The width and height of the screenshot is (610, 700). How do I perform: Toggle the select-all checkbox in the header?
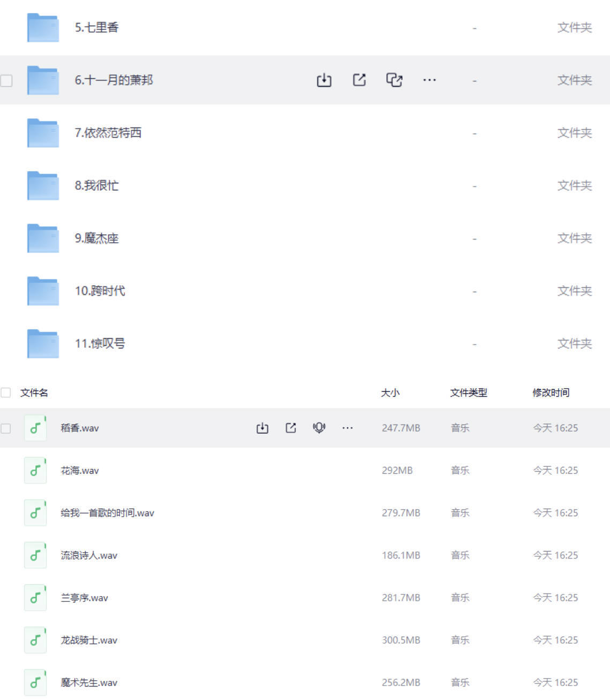pos(5,392)
